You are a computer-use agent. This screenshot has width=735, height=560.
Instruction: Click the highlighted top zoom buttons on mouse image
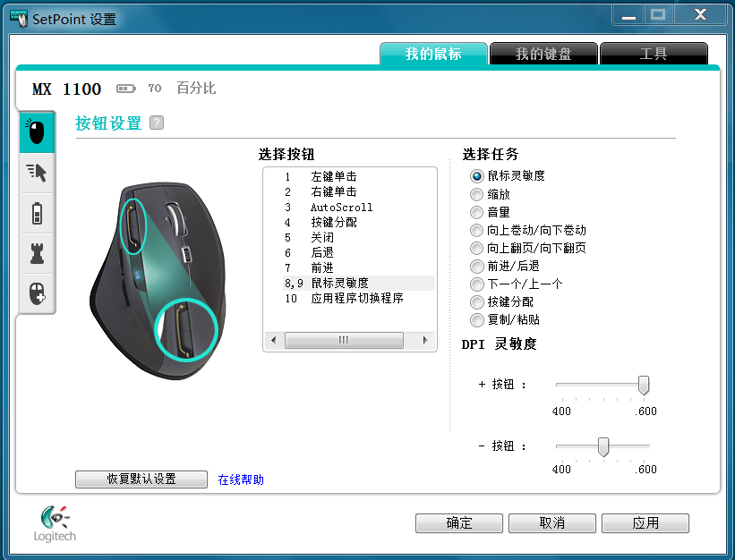point(133,226)
